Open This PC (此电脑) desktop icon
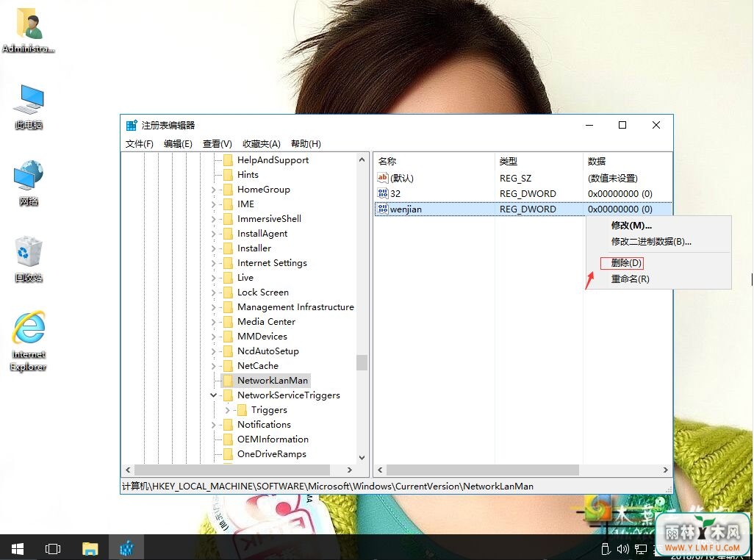 click(29, 107)
